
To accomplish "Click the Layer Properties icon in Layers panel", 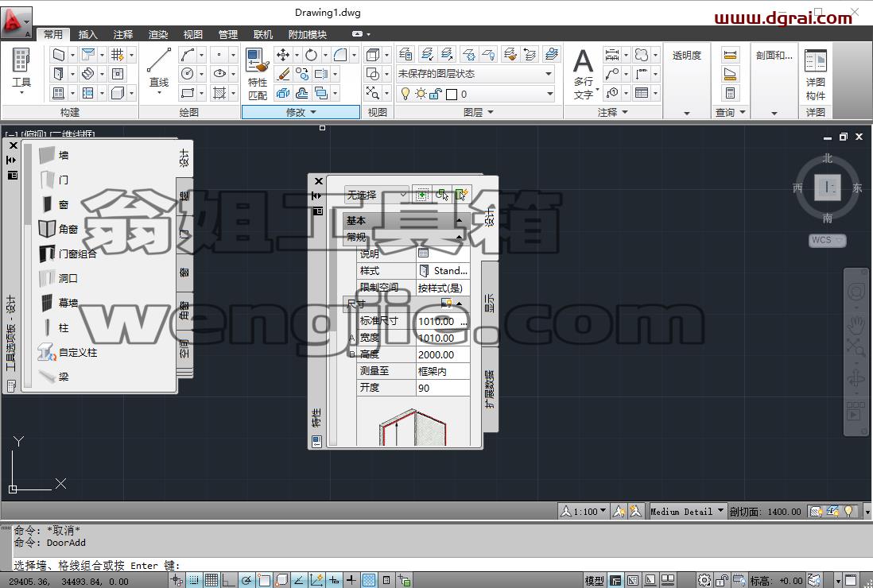I will (405, 54).
